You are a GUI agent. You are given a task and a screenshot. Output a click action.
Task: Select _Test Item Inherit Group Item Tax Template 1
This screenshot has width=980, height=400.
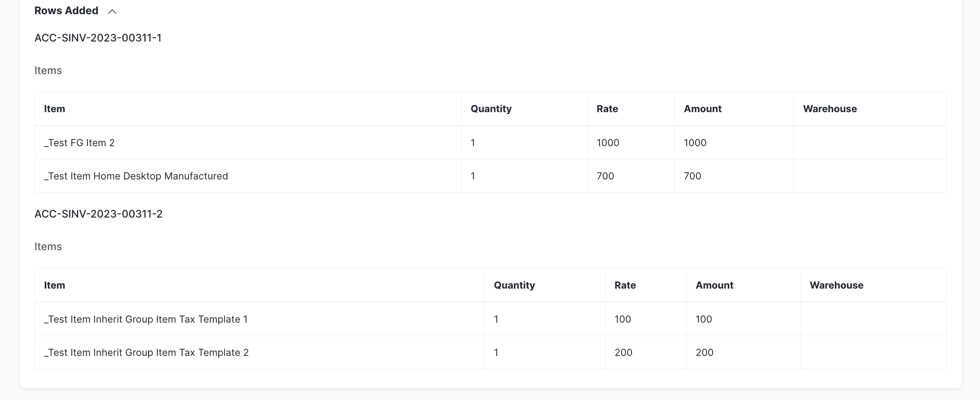coord(146,319)
